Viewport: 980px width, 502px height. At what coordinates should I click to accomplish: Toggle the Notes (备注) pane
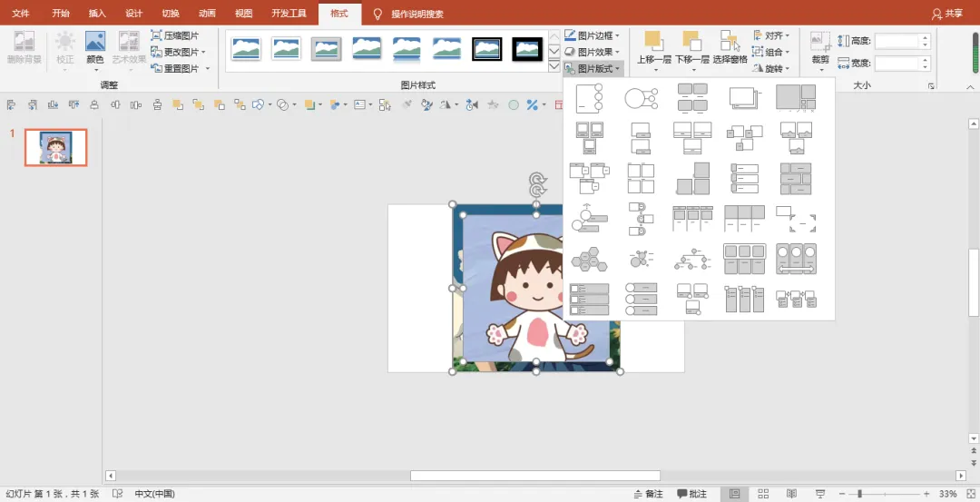click(x=648, y=494)
